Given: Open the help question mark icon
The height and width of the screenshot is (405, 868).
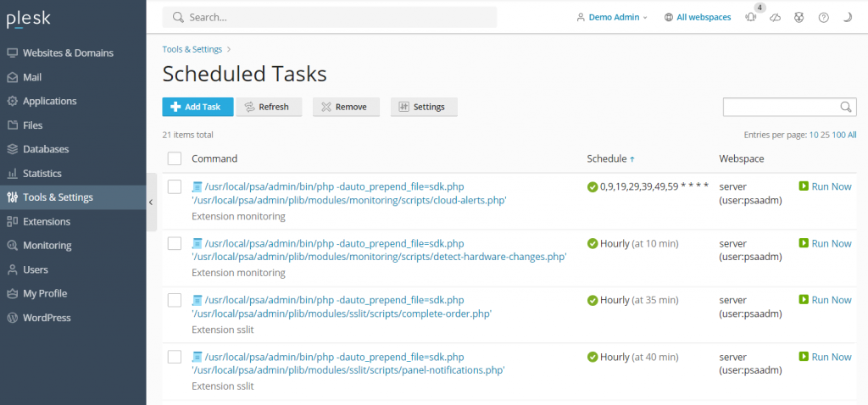Looking at the screenshot, I should tap(823, 17).
